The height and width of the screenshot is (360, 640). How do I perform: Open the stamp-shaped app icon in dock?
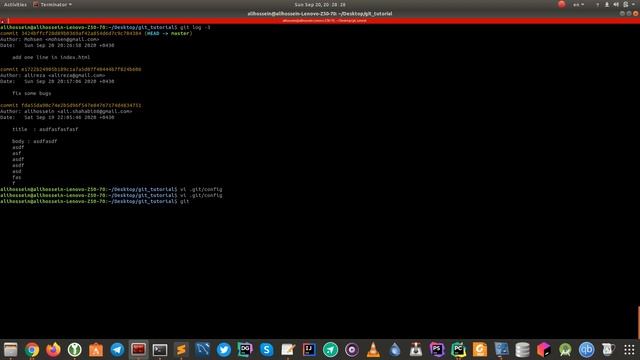point(416,350)
